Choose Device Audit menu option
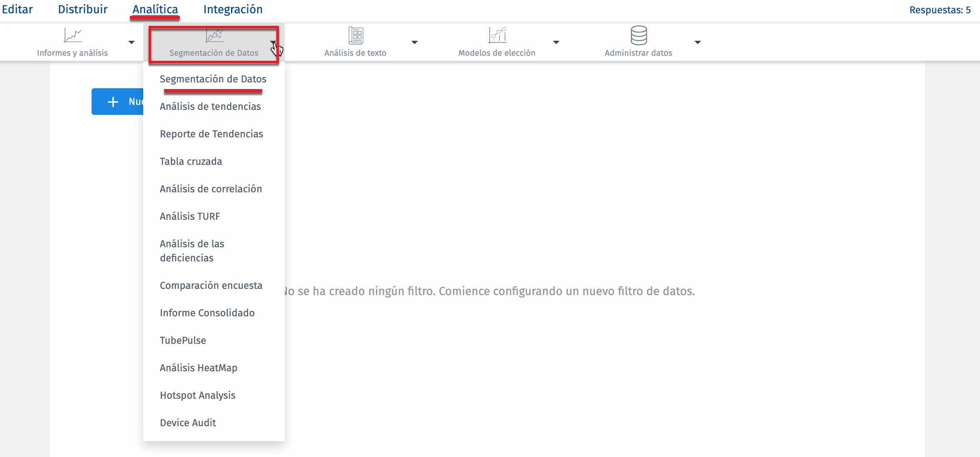 pos(188,423)
